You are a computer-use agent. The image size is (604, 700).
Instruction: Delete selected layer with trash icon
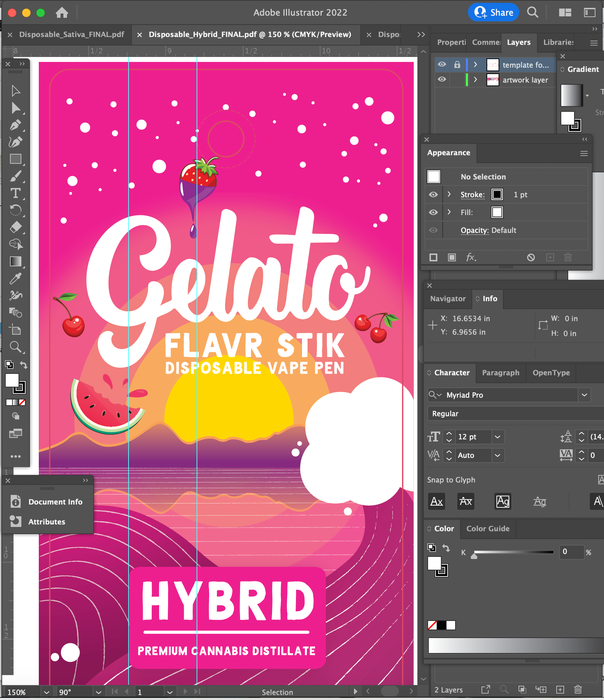coord(578,690)
